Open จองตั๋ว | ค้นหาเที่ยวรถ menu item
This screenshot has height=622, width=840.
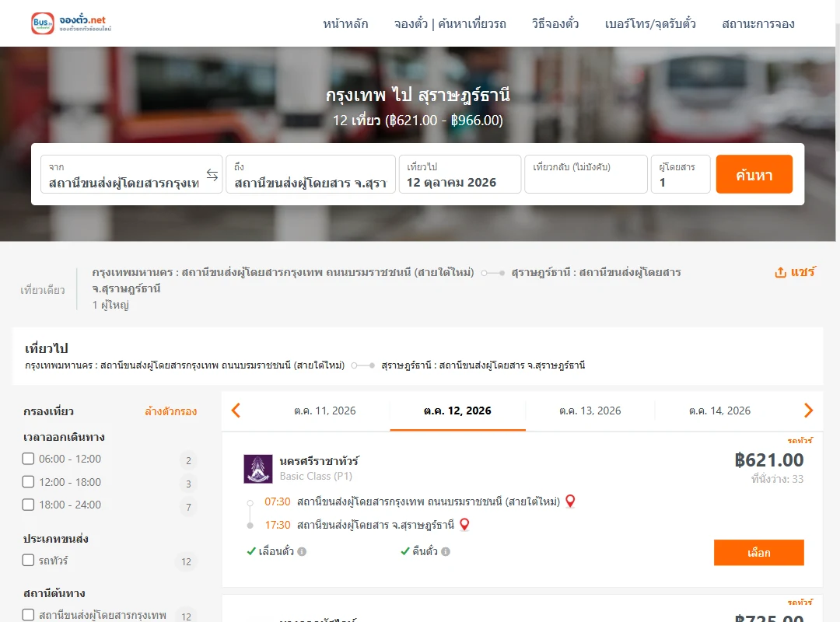[450, 23]
